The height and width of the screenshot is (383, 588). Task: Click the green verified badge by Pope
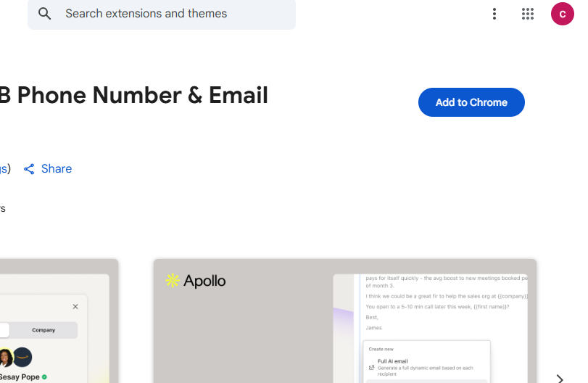point(44,377)
